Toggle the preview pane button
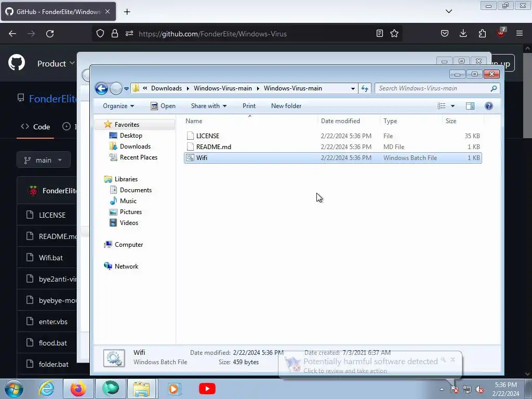 (x=470, y=106)
